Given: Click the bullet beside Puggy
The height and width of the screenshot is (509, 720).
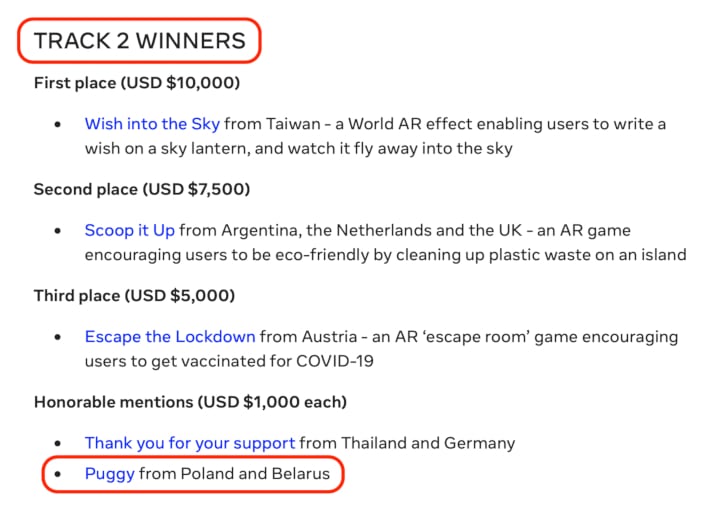Looking at the screenshot, I should tap(59, 474).
